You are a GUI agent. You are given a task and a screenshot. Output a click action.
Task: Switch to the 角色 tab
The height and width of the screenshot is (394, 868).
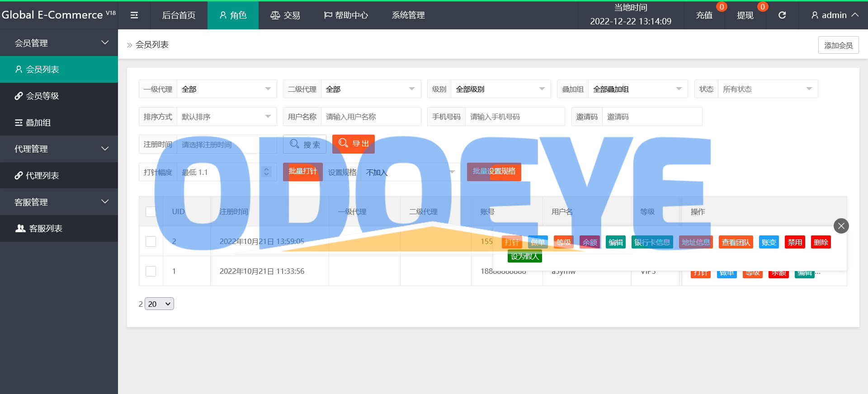233,15
